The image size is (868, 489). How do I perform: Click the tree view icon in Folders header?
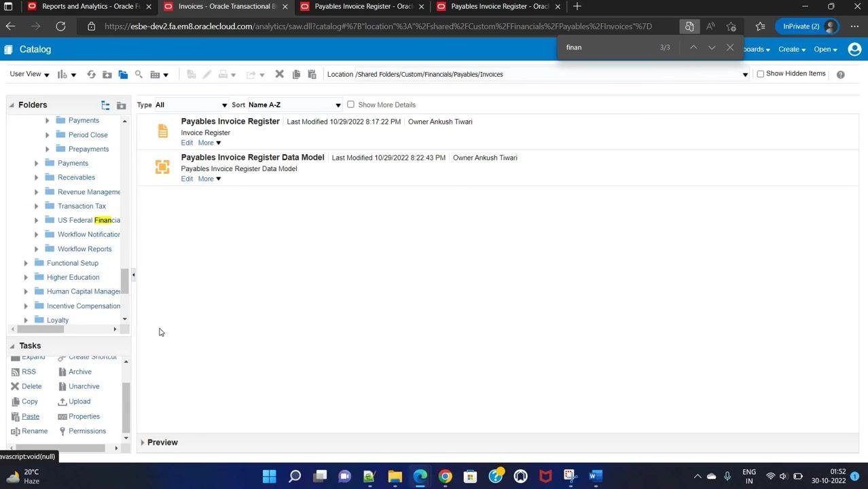tap(105, 105)
